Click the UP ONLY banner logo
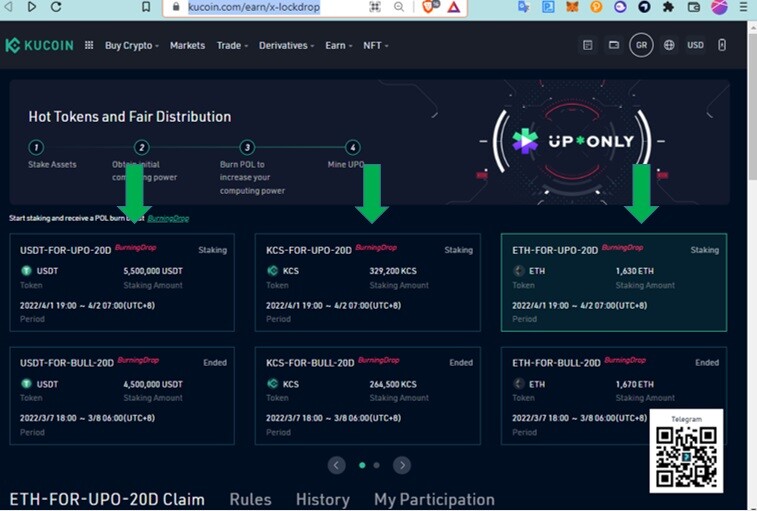This screenshot has width=757, height=511. pos(573,141)
